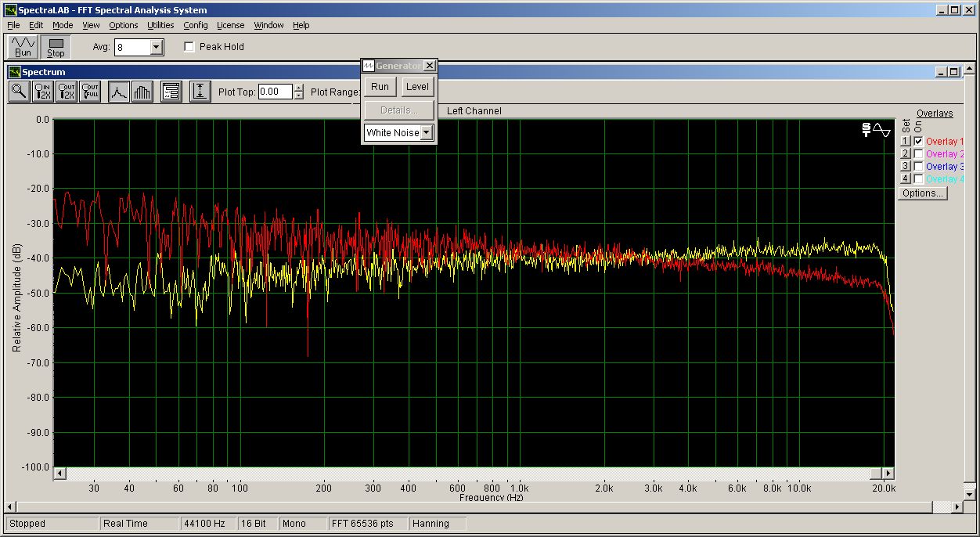Click the Plot Top spinner up arrow
The height and width of the screenshot is (537, 980).
point(298,88)
